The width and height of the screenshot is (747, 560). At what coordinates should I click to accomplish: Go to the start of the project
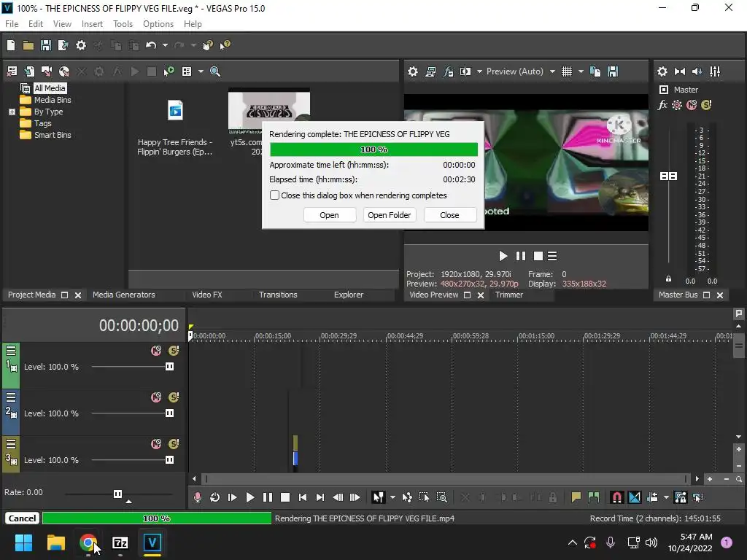point(303,497)
